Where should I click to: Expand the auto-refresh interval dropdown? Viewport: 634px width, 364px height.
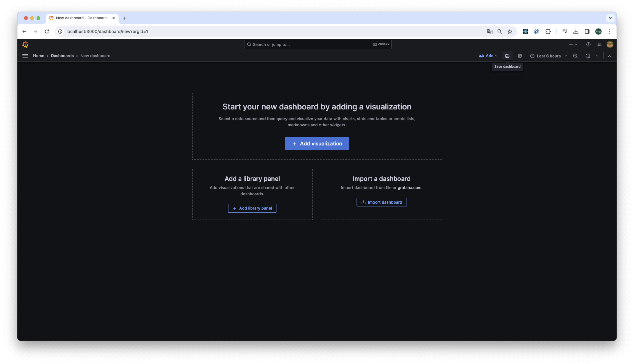coord(597,56)
